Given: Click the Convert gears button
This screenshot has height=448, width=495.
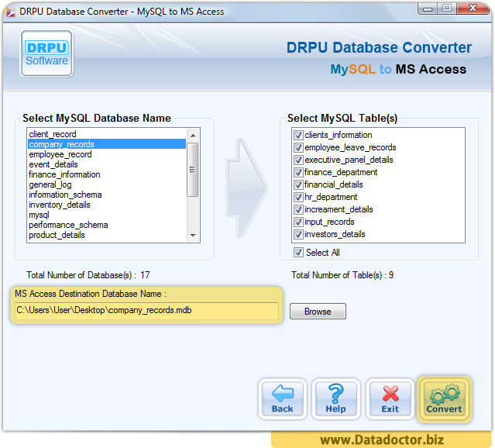Looking at the screenshot, I should tap(444, 399).
